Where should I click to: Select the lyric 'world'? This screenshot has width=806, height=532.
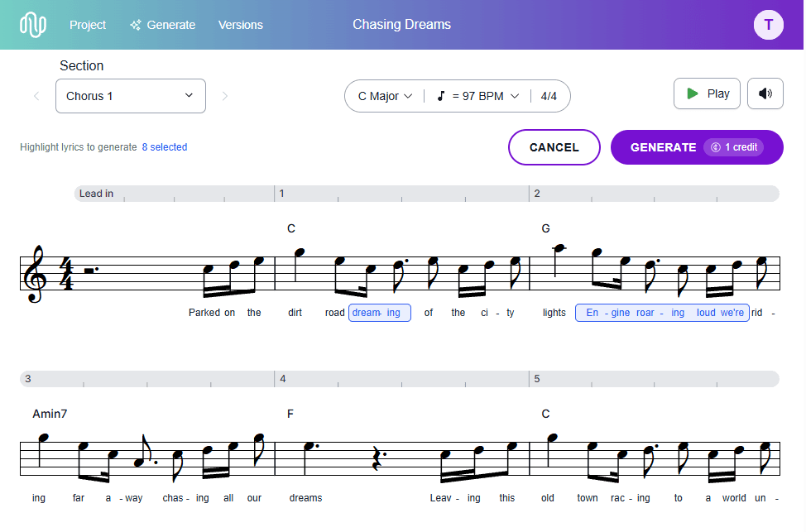[734, 498]
